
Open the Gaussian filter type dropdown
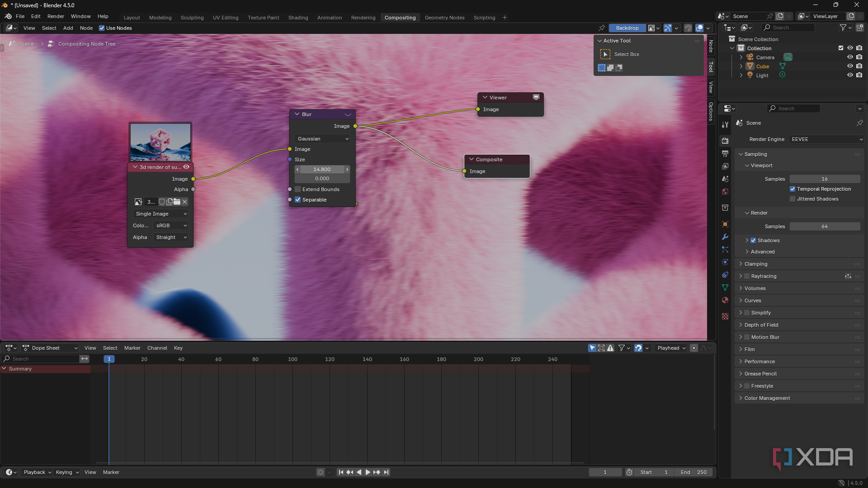[322, 139]
